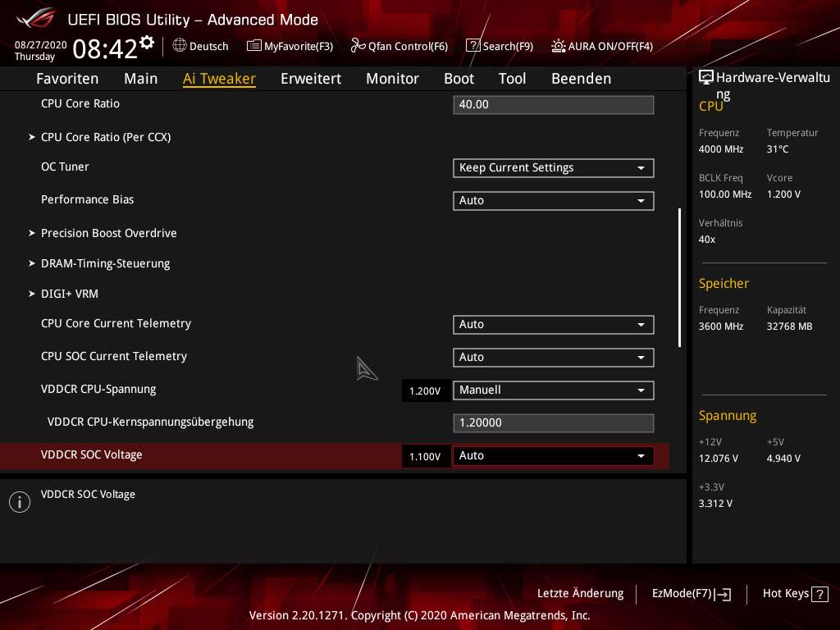Click CPU SOC Current Telemetry label

[x=114, y=356]
